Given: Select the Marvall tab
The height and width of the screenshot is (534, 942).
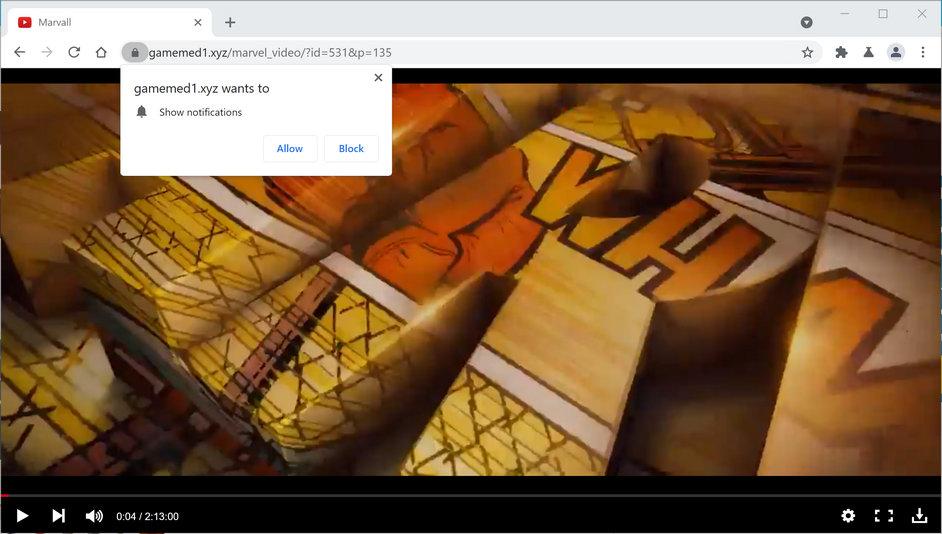Looking at the screenshot, I should click(110, 22).
